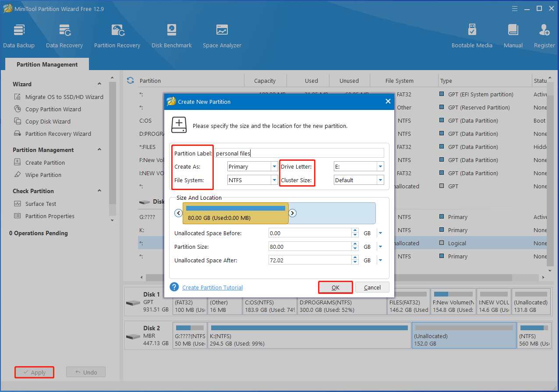Select the Partition Management tab
The width and height of the screenshot is (559, 392).
click(x=47, y=64)
